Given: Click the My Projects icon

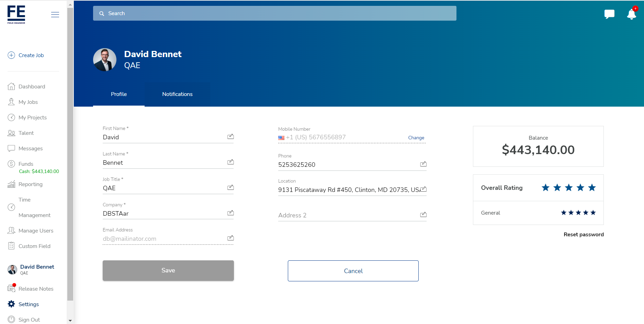Looking at the screenshot, I should point(11,117).
